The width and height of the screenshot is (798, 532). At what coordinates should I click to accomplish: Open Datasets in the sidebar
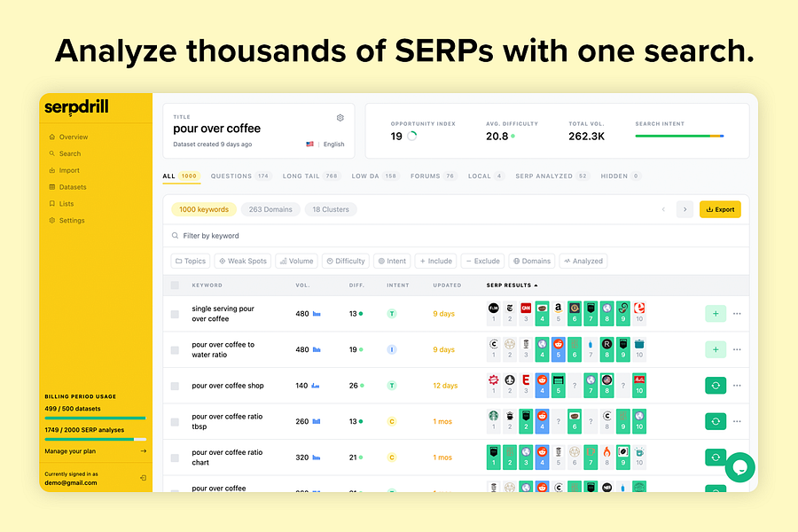67,187
